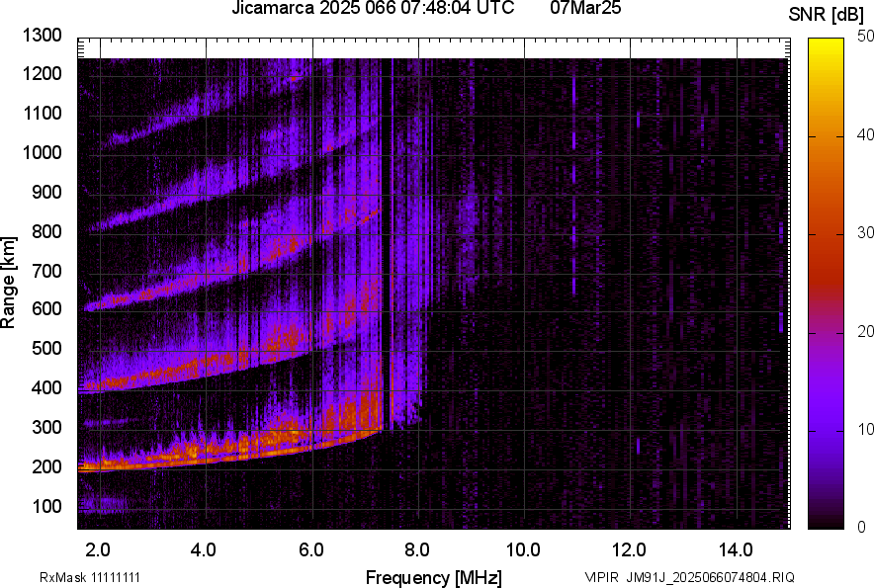Select the Range [km] axis label
The height and width of the screenshot is (588, 874).
[10, 283]
